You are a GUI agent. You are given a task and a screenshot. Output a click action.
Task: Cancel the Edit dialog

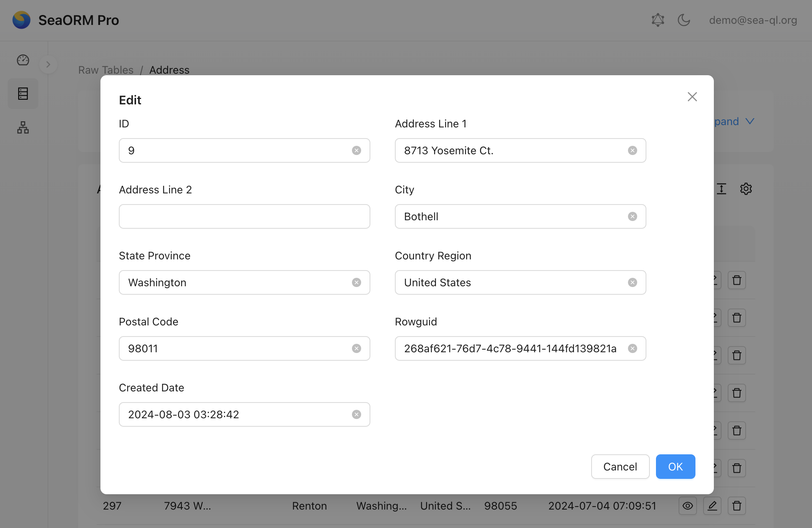coord(620,467)
